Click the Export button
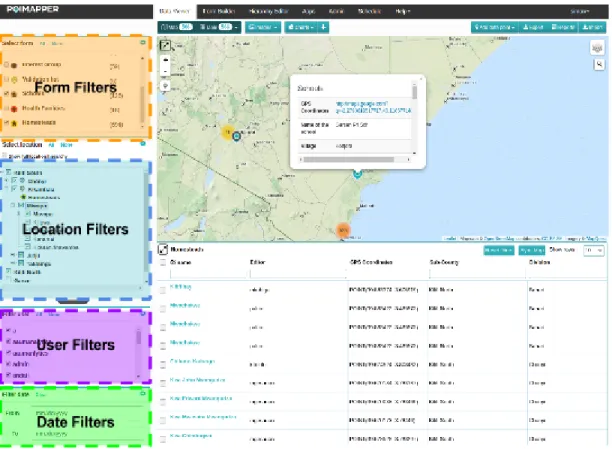Screen dimensions: 612x449 click(533, 27)
